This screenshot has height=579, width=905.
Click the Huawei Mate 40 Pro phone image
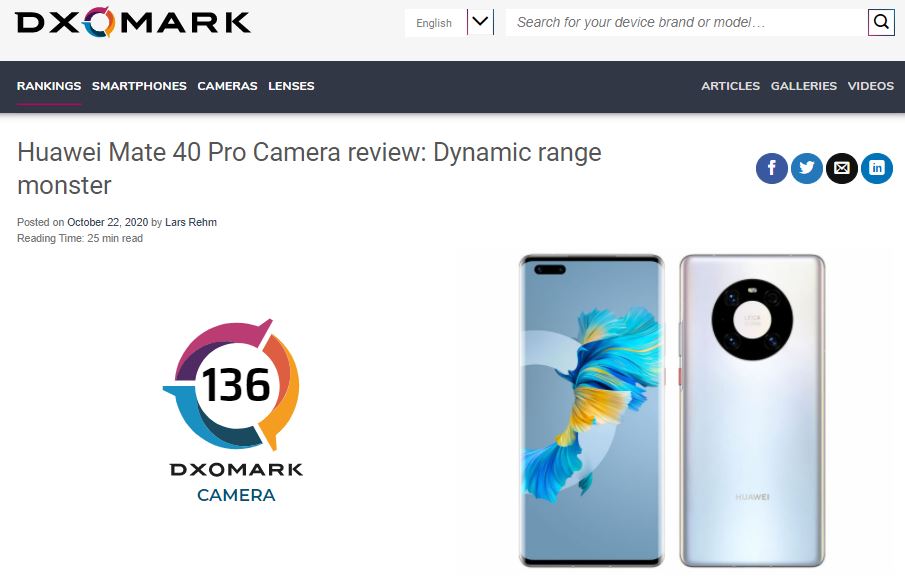tap(672, 411)
